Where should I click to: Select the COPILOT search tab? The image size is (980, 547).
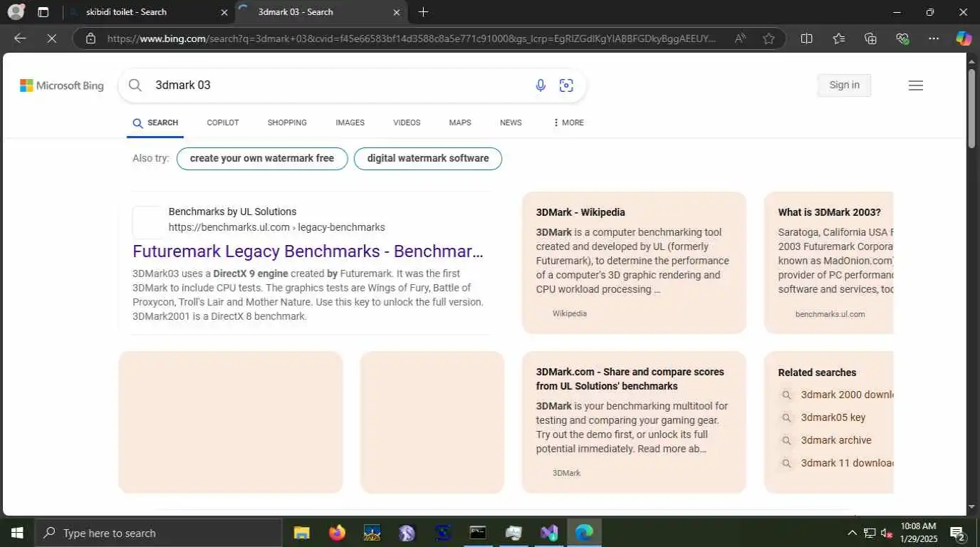(x=223, y=123)
